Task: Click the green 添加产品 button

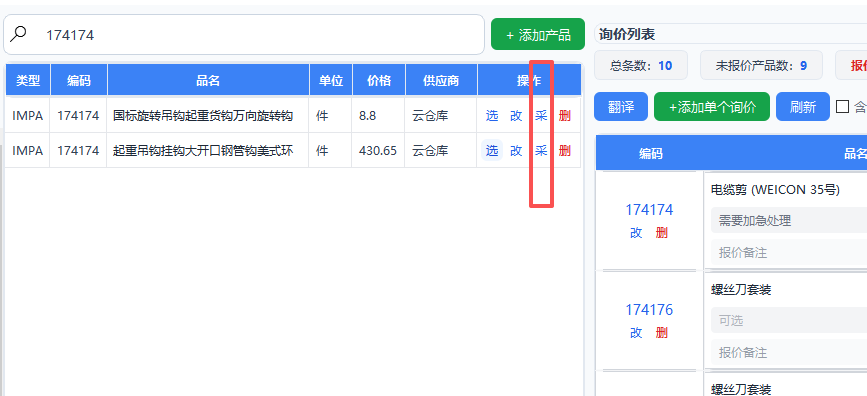Action: pyautogui.click(x=538, y=35)
